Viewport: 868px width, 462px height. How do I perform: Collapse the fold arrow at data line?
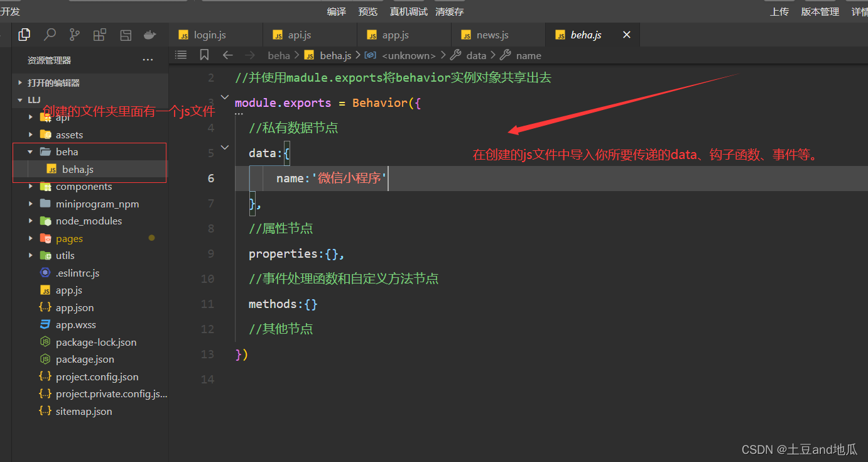tap(225, 148)
